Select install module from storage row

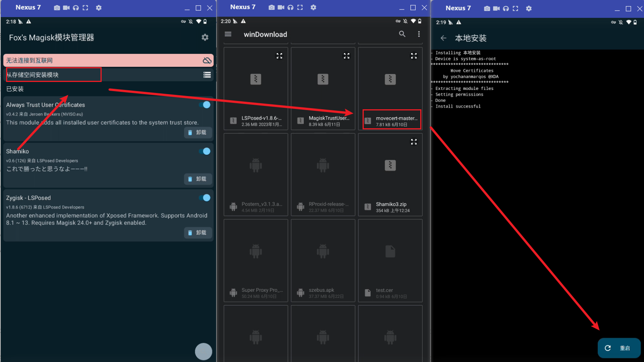[108, 75]
